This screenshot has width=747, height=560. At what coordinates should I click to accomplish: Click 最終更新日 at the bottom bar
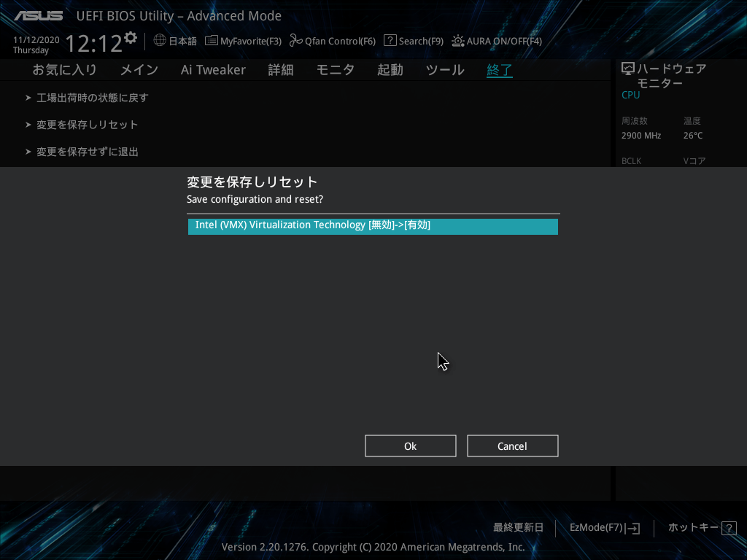[518, 527]
